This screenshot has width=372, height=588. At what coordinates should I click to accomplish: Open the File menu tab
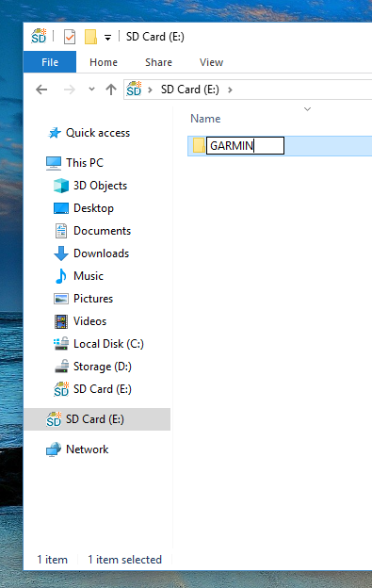tap(50, 62)
